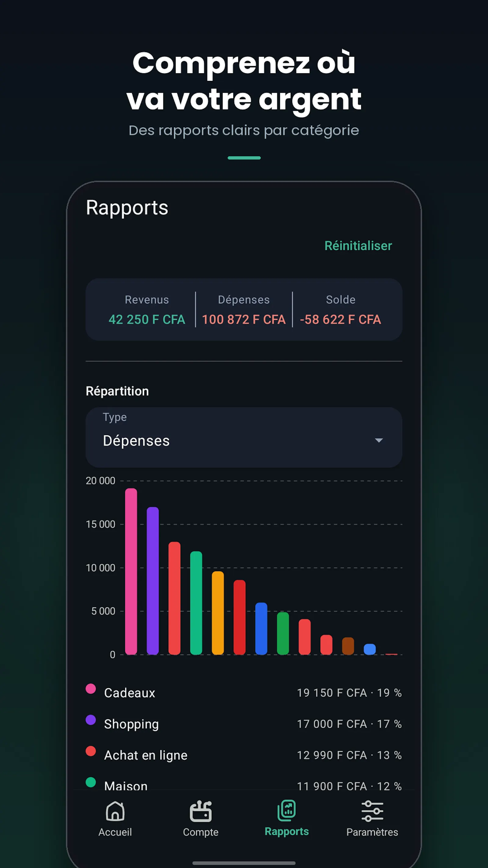The height and width of the screenshot is (868, 488).
Task: Select the pink Cadeaux bar in chart
Action: tap(131, 571)
